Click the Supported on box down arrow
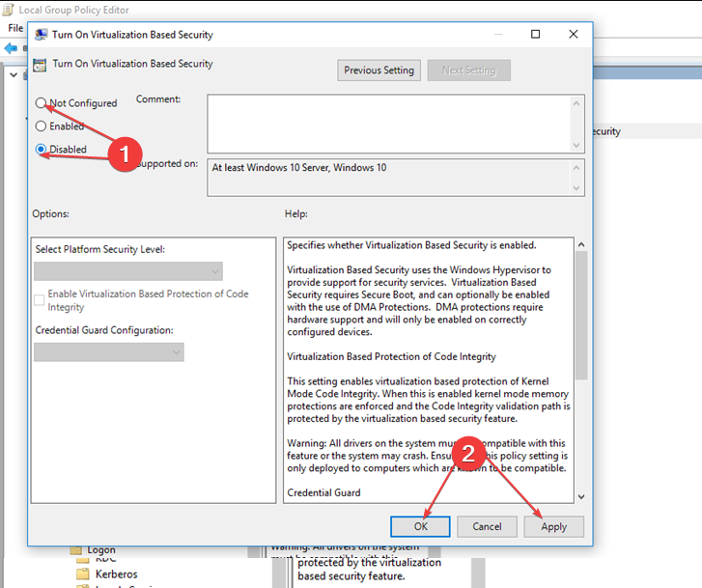The image size is (702, 588). [576, 188]
